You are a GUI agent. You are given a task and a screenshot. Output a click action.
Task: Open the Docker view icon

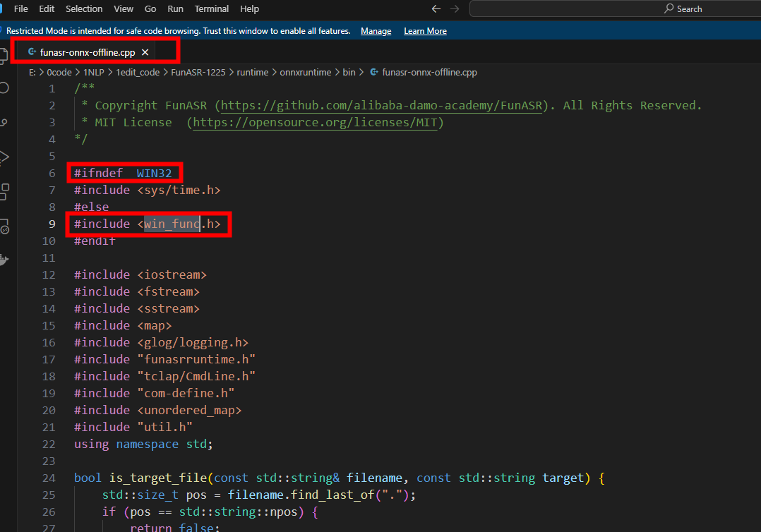click(x=4, y=260)
